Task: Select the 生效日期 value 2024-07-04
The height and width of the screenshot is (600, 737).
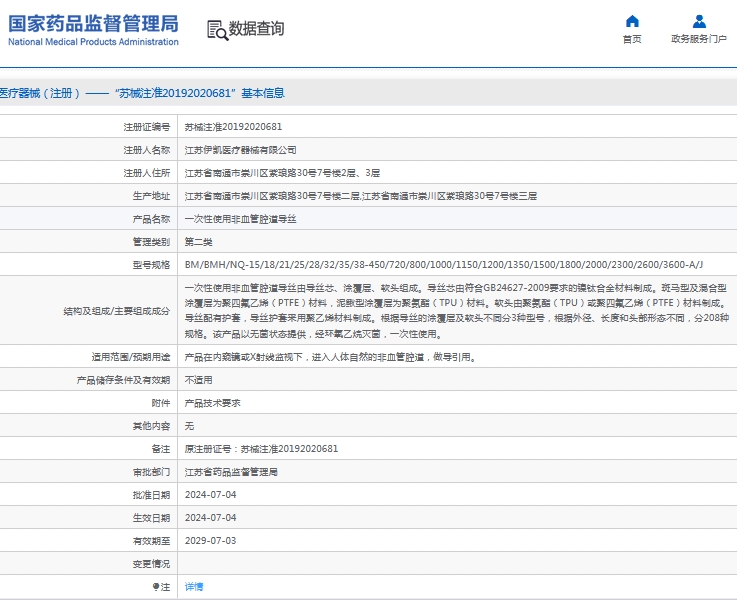Action: pyautogui.click(x=210, y=518)
